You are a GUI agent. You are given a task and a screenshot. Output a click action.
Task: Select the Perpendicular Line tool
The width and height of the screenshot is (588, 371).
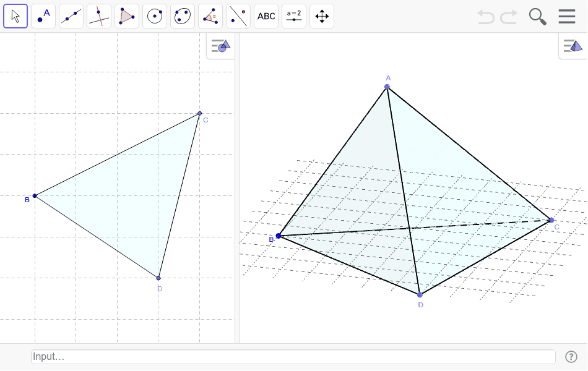(x=99, y=16)
